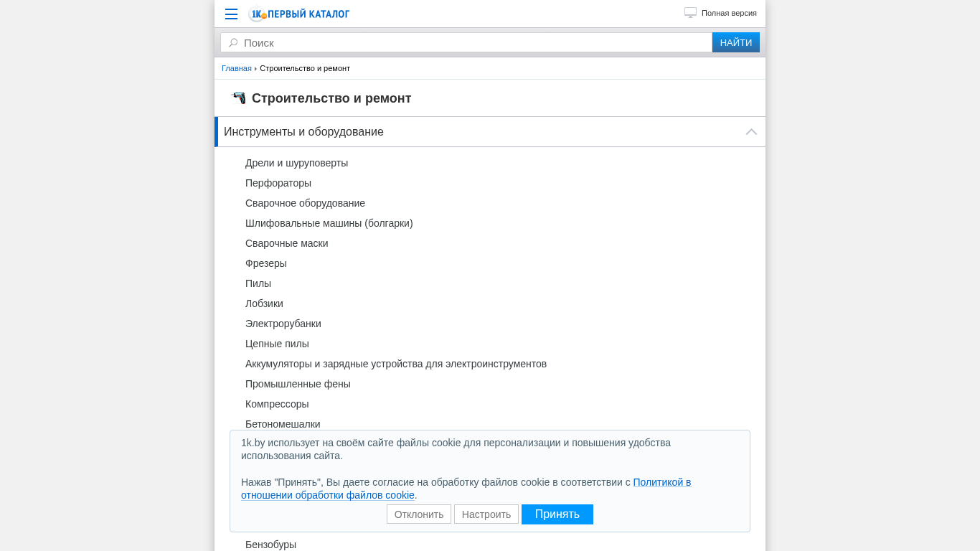Decline cookies with the Отклонить button
980x551 pixels.
[419, 514]
